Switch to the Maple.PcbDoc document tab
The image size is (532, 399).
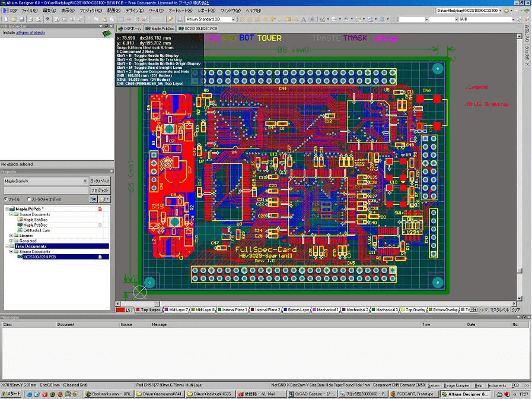pyautogui.click(x=160, y=28)
